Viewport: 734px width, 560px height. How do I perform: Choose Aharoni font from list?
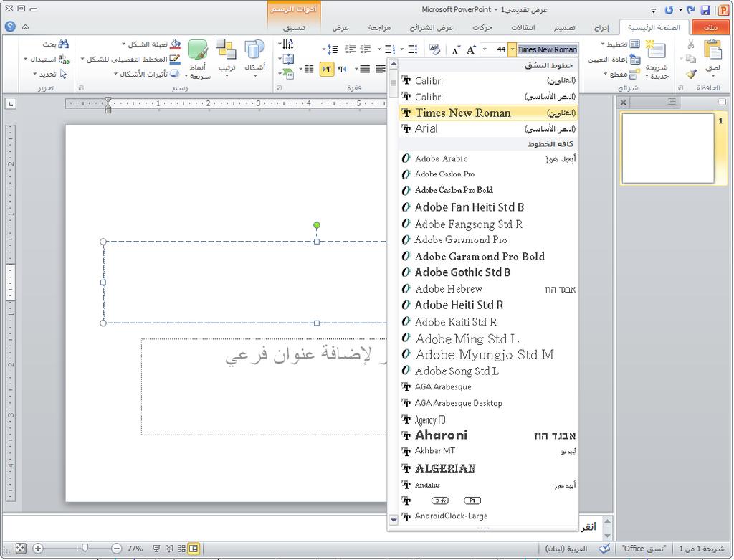click(x=488, y=435)
